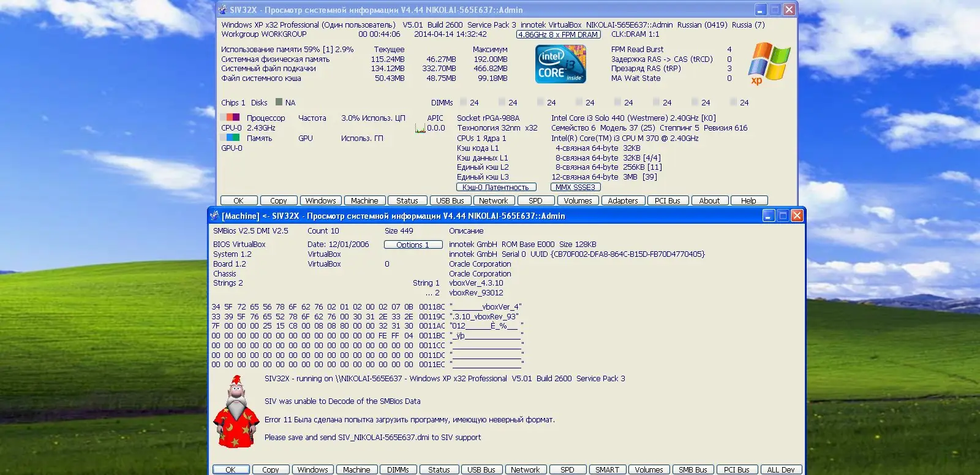
Task: Click the Intel Core i3 inside logo
Action: click(560, 64)
